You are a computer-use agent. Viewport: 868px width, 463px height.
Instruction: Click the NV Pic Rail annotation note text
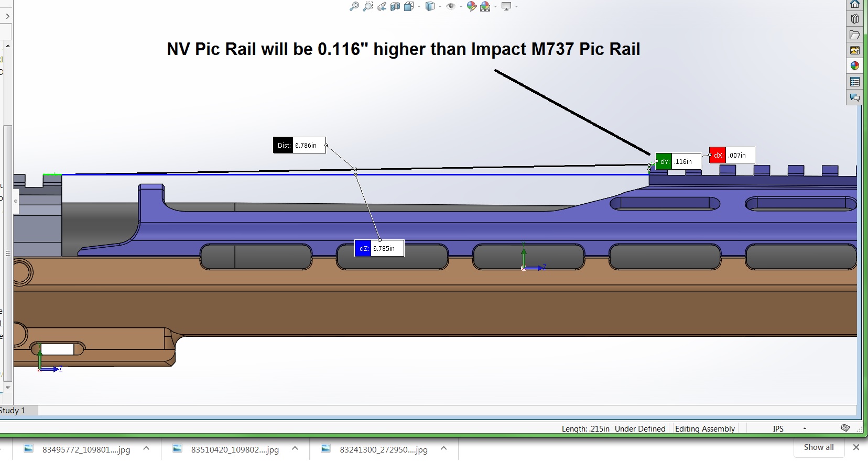click(x=404, y=49)
